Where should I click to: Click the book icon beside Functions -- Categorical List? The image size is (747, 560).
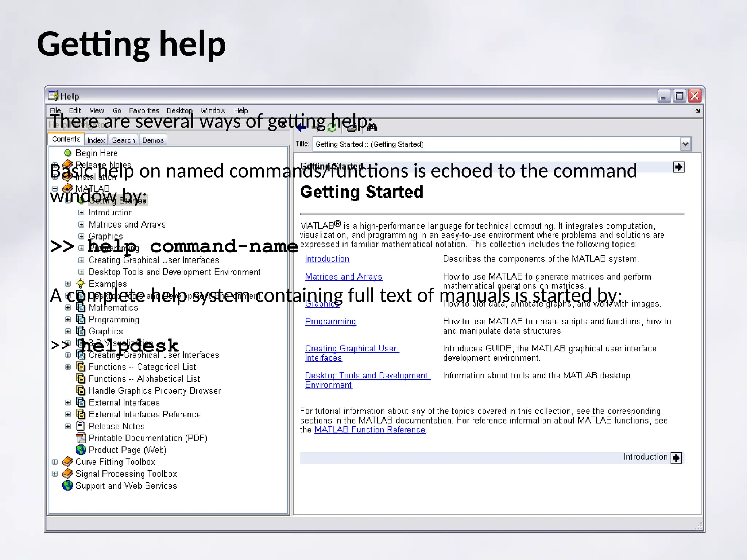81,366
